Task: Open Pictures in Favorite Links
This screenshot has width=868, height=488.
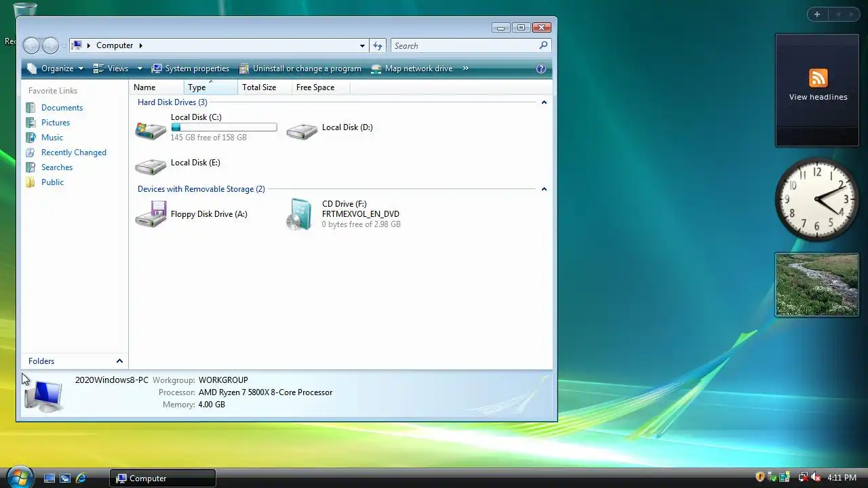Action: [56, 123]
